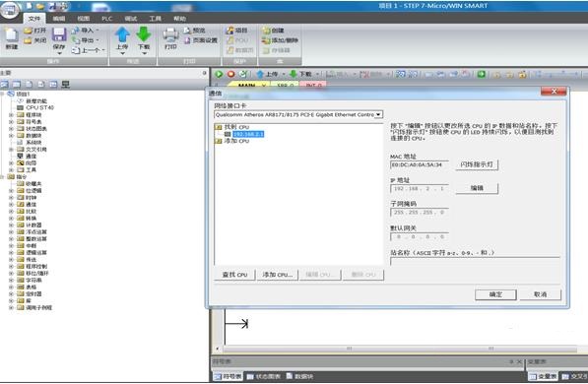
Task: Click the Print icon in ribbon
Action: click(x=170, y=35)
